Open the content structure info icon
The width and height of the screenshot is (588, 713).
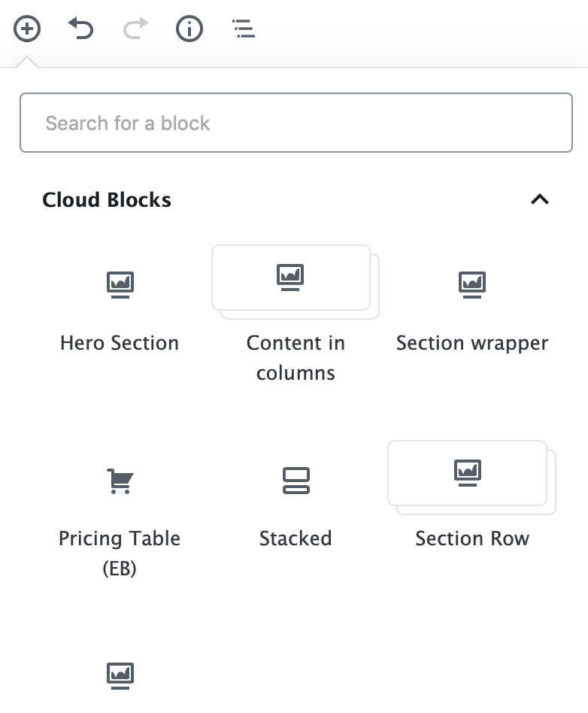click(189, 29)
